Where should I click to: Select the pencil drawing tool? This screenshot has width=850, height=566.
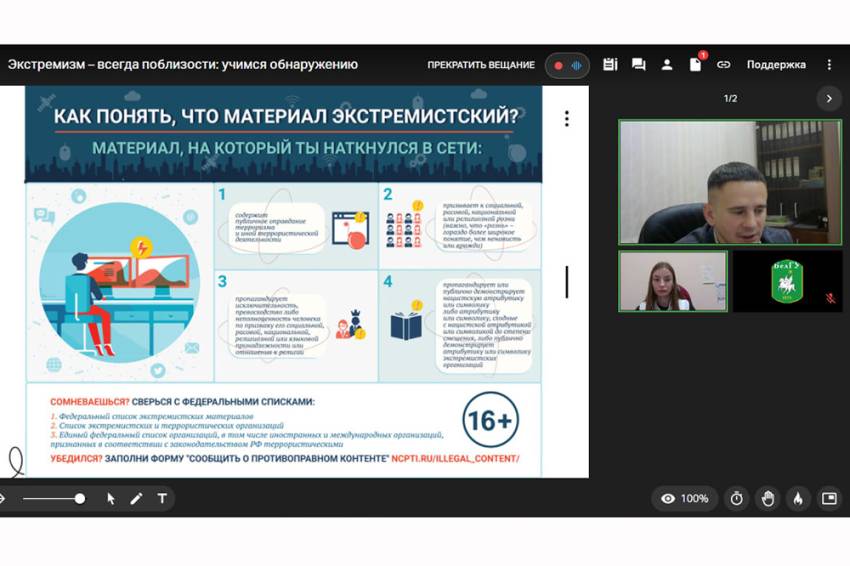pos(136,499)
